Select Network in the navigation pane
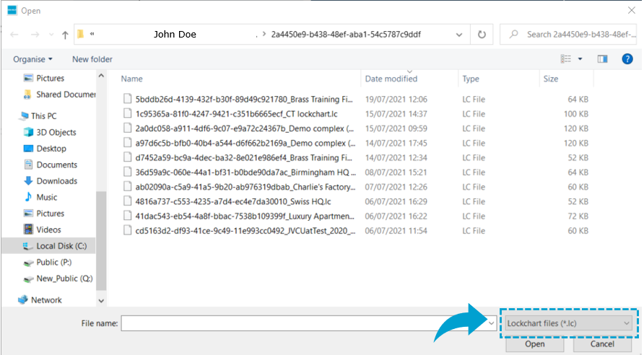The width and height of the screenshot is (644, 355). (46, 300)
